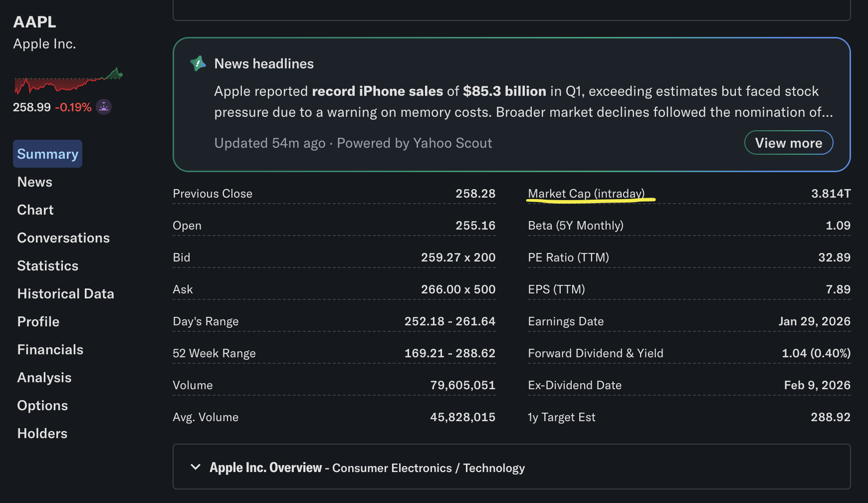Click Day's Range value 252.18 - 261.64

tap(450, 321)
